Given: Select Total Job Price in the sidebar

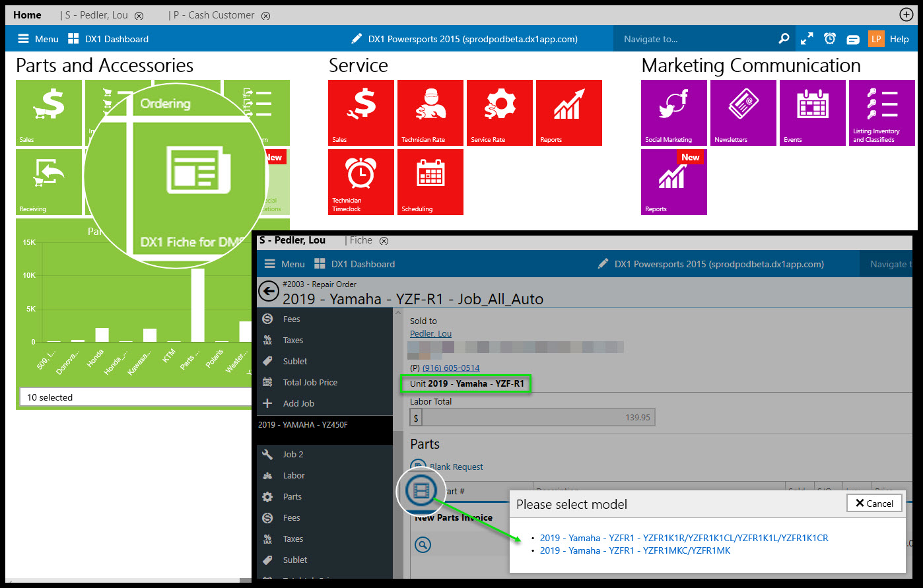Looking at the screenshot, I should click(x=325, y=382).
